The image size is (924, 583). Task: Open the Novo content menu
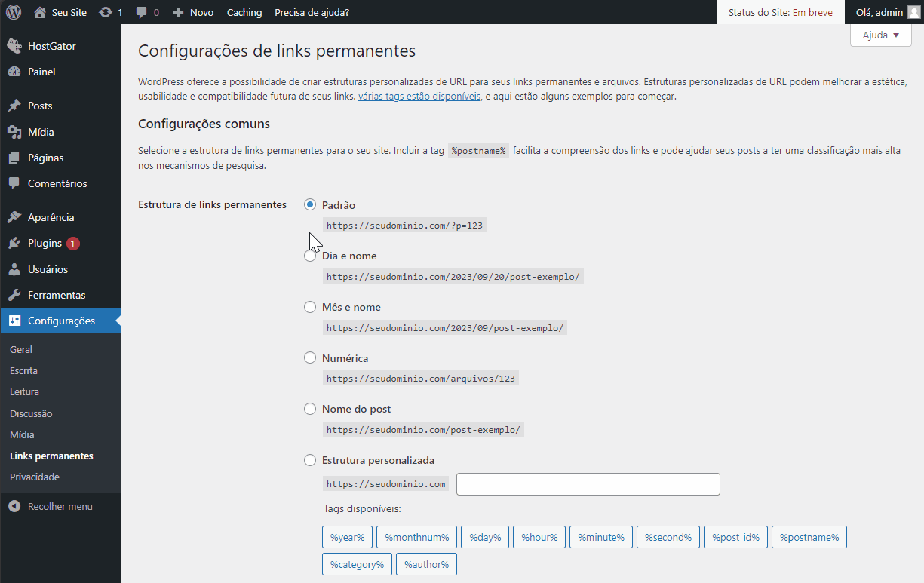pos(193,12)
